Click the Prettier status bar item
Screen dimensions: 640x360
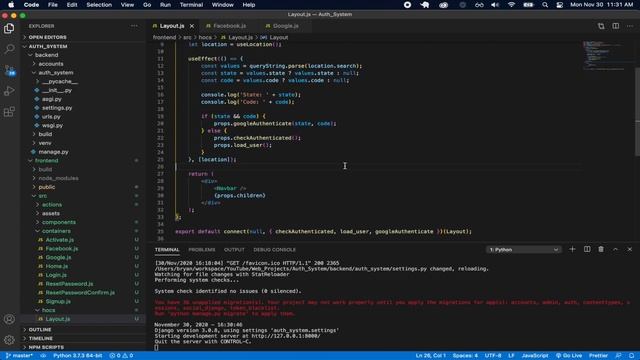click(x=598, y=356)
